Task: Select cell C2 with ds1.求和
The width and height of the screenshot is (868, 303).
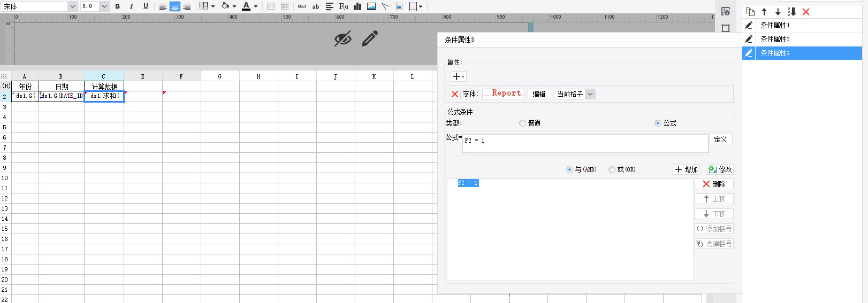Action: click(104, 96)
